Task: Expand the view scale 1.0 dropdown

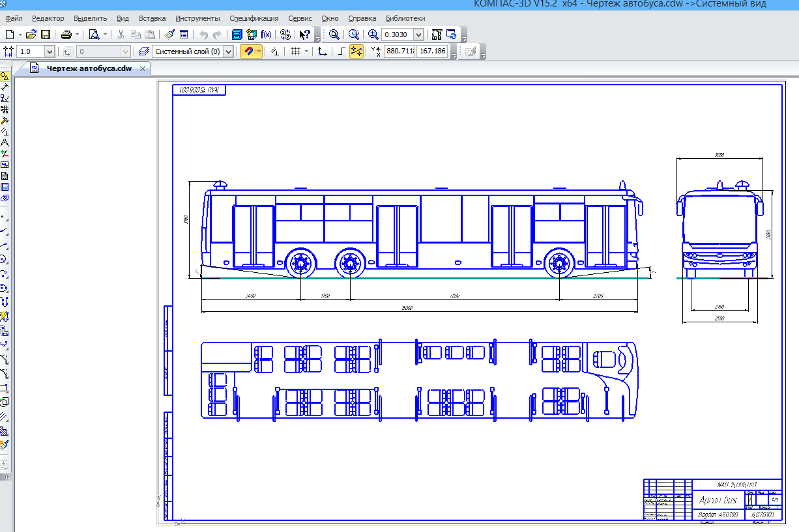Action: click(x=50, y=51)
